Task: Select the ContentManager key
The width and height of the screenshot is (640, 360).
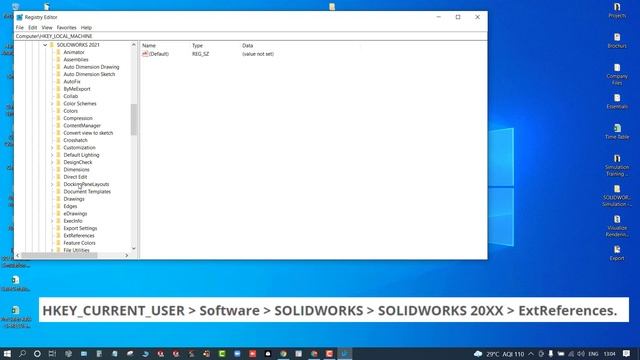Action: point(82,126)
